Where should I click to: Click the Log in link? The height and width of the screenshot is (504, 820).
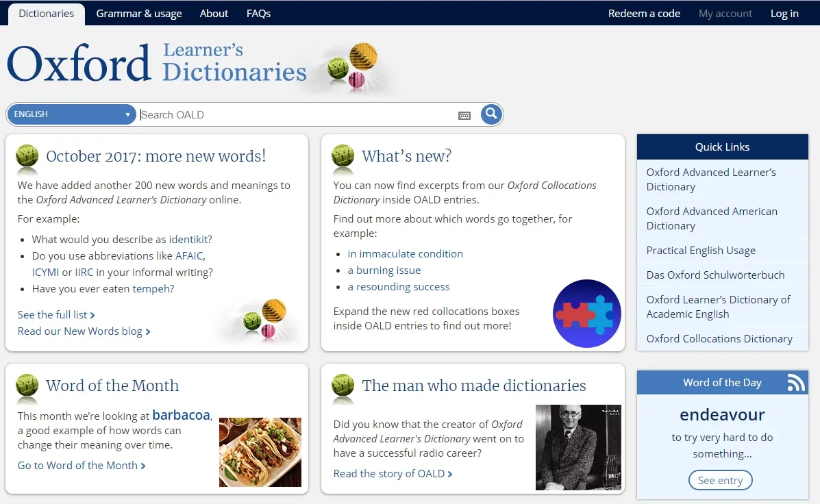point(784,14)
